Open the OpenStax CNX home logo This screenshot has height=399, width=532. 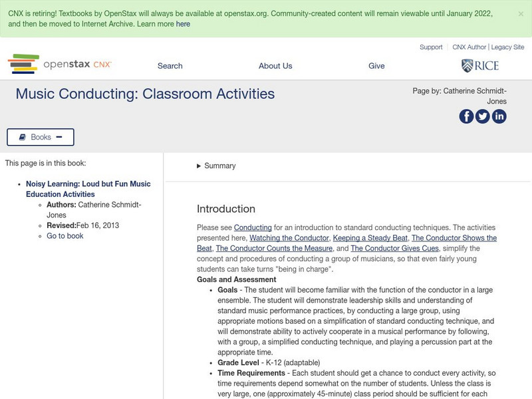(60, 63)
